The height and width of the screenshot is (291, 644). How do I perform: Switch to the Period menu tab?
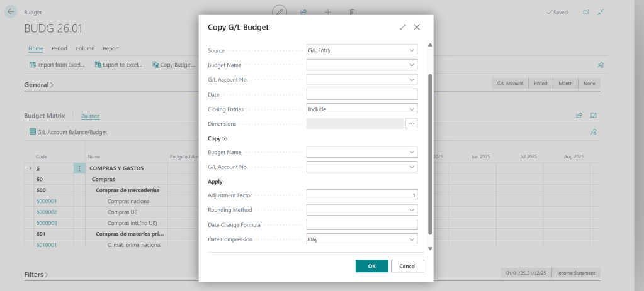tap(59, 48)
